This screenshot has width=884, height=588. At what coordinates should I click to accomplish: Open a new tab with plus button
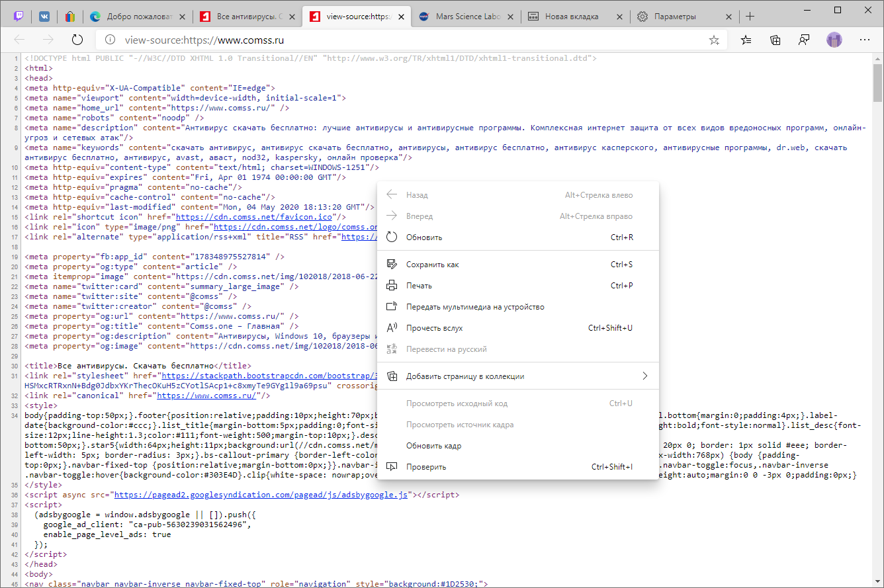click(x=750, y=17)
